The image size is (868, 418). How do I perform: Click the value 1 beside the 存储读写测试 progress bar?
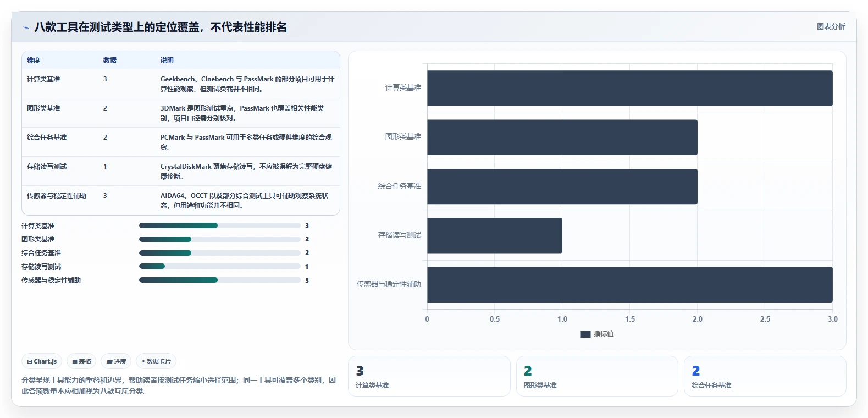(307, 267)
